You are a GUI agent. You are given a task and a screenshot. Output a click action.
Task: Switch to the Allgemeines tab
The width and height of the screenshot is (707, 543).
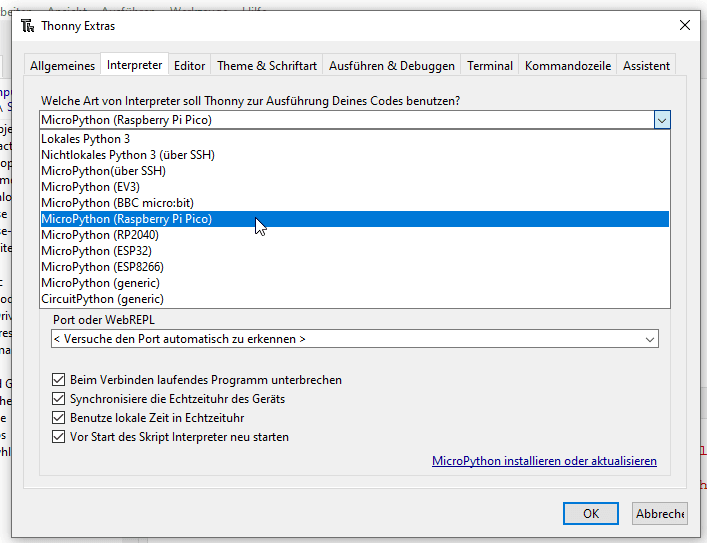[x=63, y=66]
